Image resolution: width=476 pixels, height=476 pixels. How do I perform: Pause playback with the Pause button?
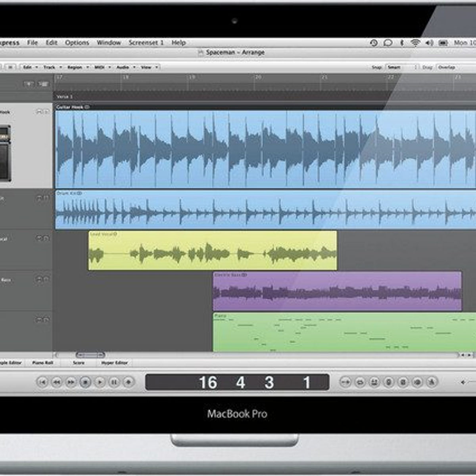pos(114,382)
